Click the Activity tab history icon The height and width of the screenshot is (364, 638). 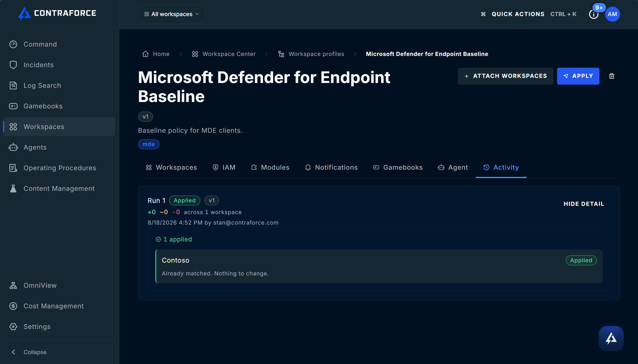[x=486, y=167]
